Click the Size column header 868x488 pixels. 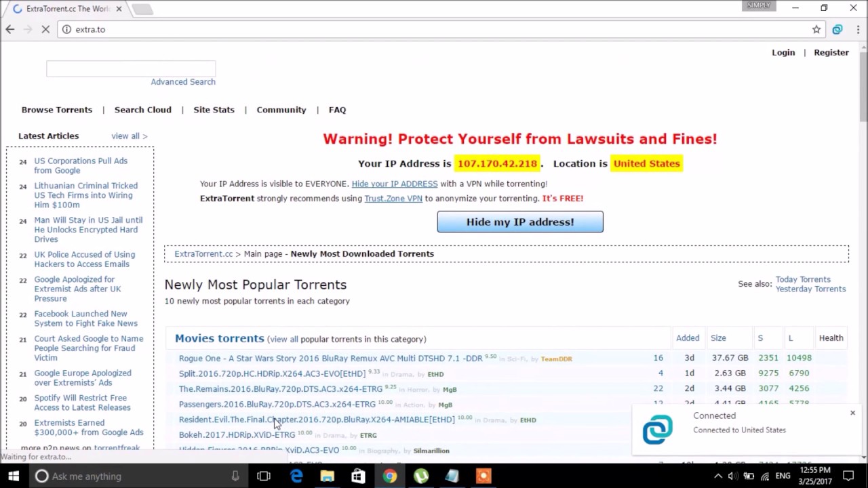click(718, 338)
